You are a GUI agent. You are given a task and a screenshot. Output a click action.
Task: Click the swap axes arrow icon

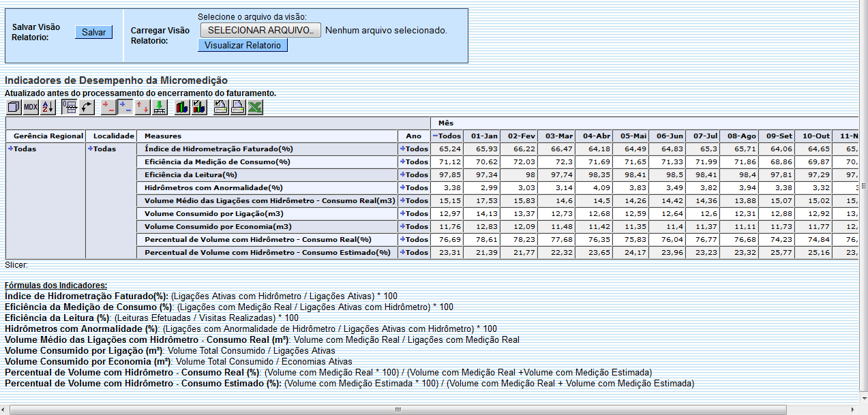point(87,107)
